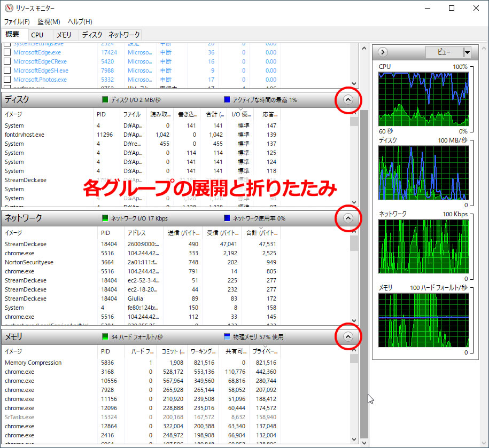The image size is (489, 448).
Task: Sort disk list by 読み取り column header
Action: coord(160,114)
